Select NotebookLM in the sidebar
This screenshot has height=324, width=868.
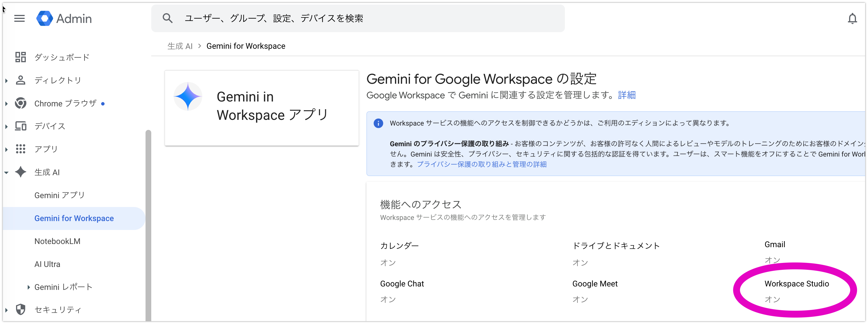point(57,241)
